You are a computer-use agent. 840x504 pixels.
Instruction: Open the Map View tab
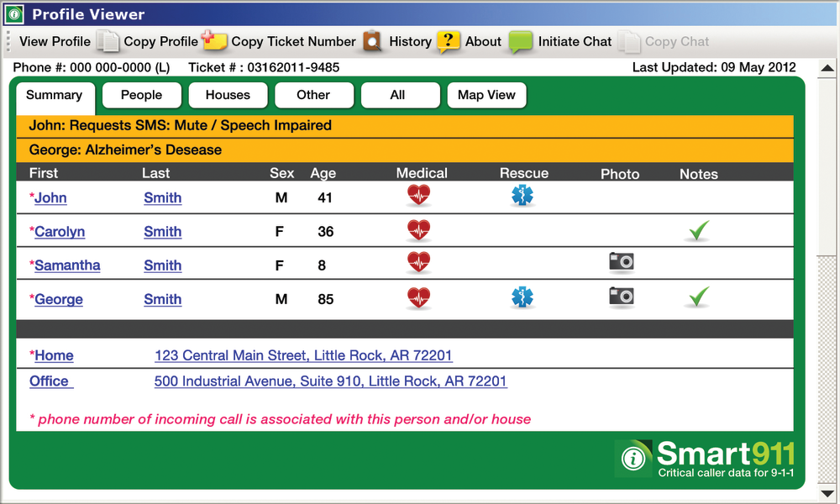486,95
